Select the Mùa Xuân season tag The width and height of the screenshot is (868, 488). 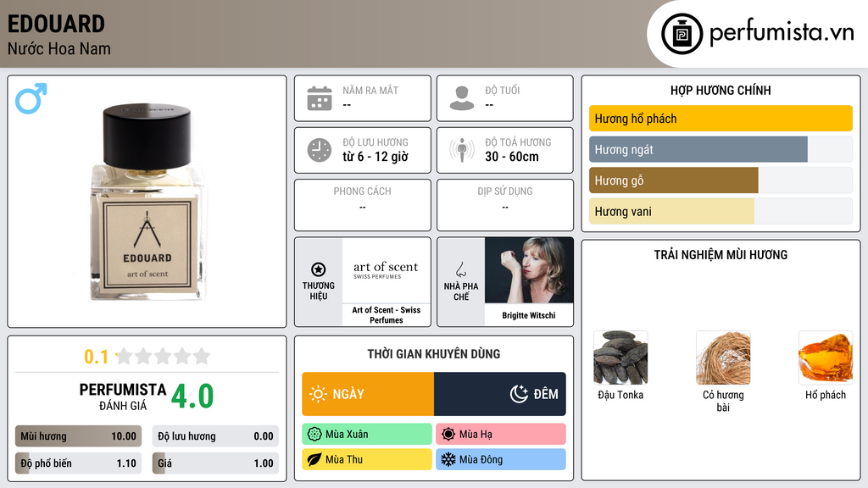pos(367,435)
